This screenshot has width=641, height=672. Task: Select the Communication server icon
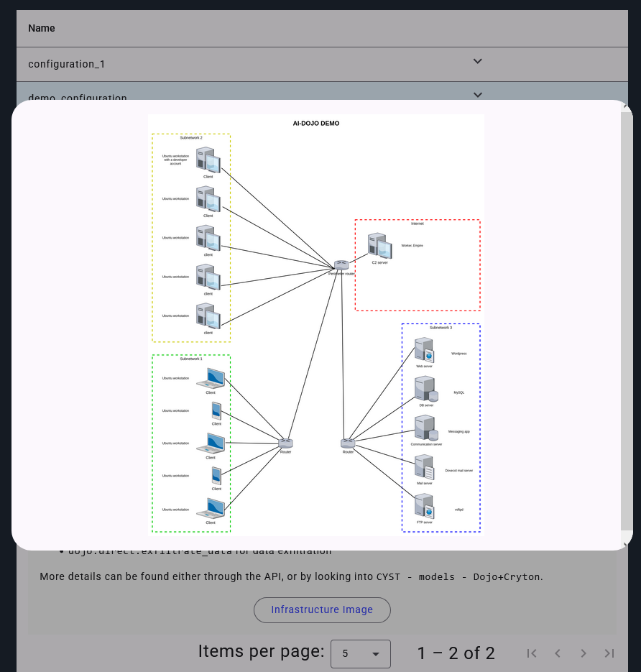(x=425, y=428)
